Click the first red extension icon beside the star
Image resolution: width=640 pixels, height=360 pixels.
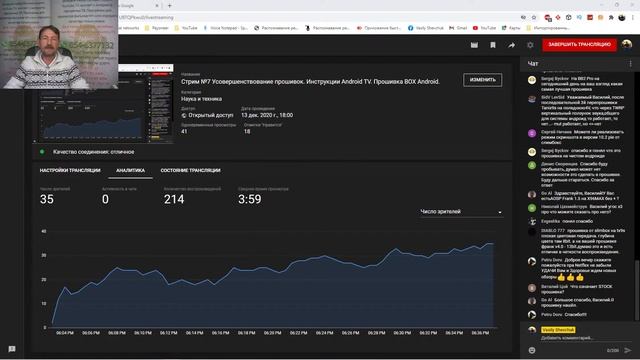point(548,18)
